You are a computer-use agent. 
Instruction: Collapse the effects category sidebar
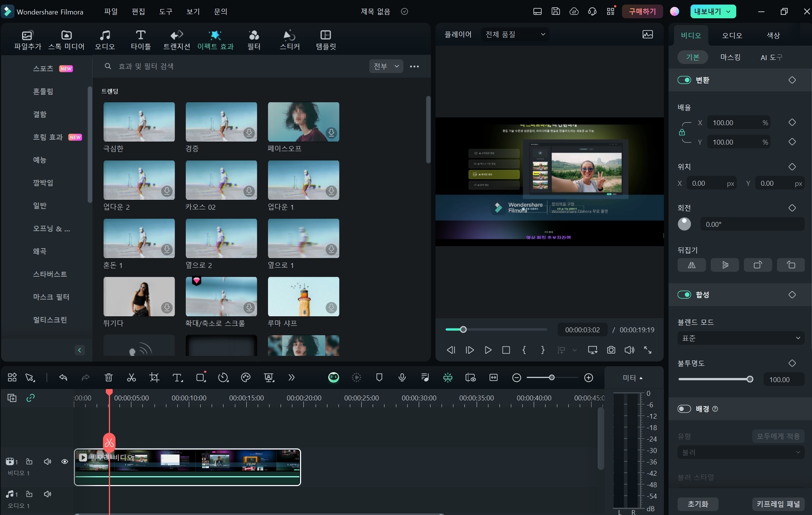(x=79, y=350)
